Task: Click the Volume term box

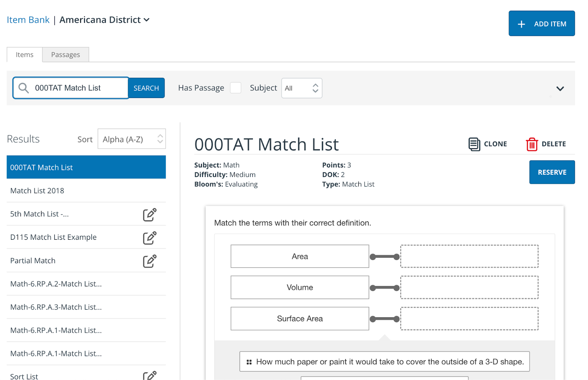Action: [x=300, y=287]
